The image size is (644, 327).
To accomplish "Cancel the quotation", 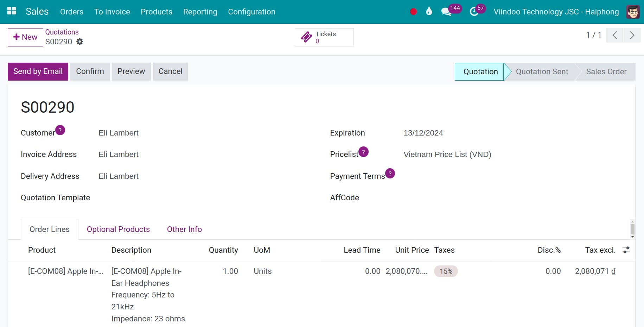I will (170, 71).
